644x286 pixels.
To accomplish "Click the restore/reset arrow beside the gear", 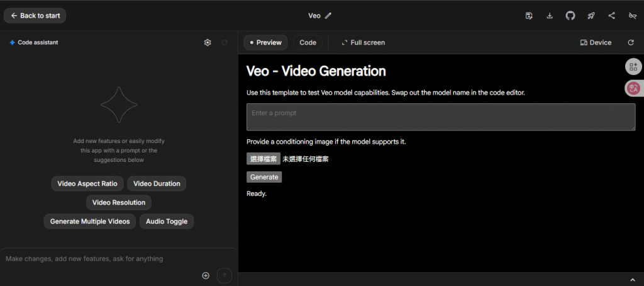I will (x=225, y=42).
